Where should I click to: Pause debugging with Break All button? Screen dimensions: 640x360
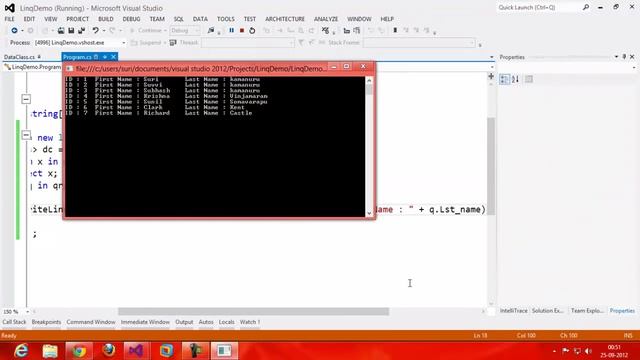click(x=231, y=31)
